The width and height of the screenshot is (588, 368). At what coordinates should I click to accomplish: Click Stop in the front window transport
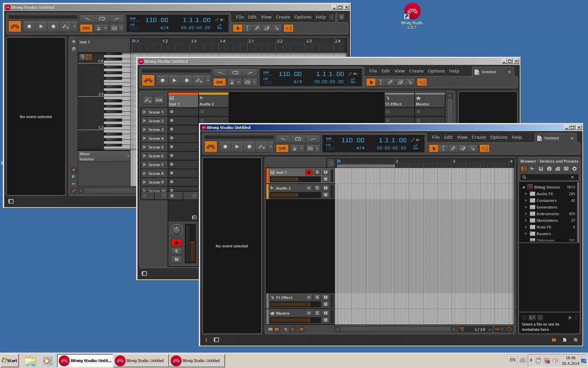pyautogui.click(x=225, y=147)
